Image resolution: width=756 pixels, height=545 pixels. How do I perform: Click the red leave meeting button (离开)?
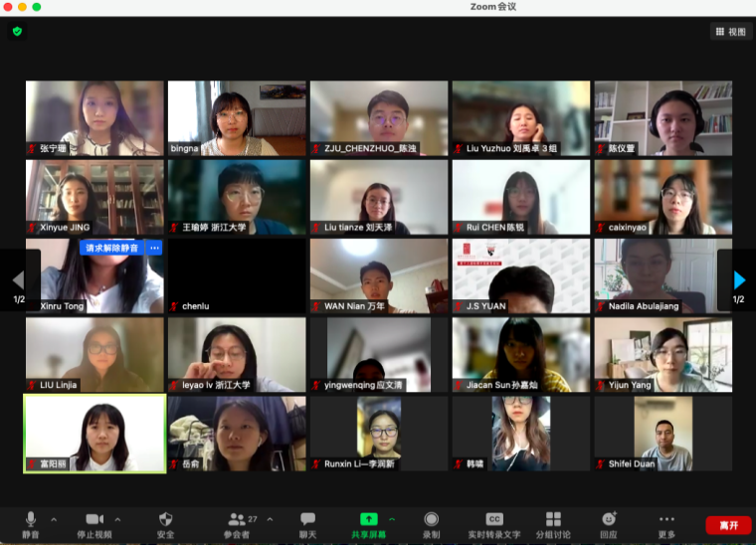[728, 525]
